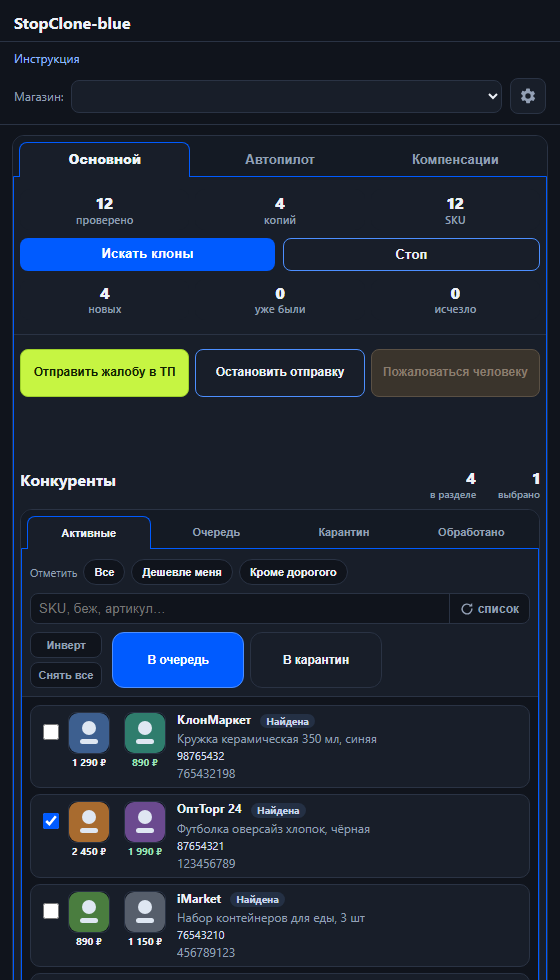Click the 4 в разделе counter
560x980 pixels.
tap(453, 486)
